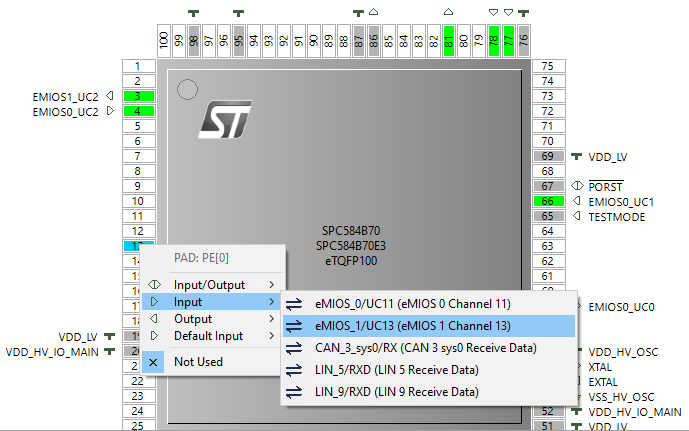Screen dimensions: 689x431
Task: Select gray pin 65
Action: coord(548,216)
